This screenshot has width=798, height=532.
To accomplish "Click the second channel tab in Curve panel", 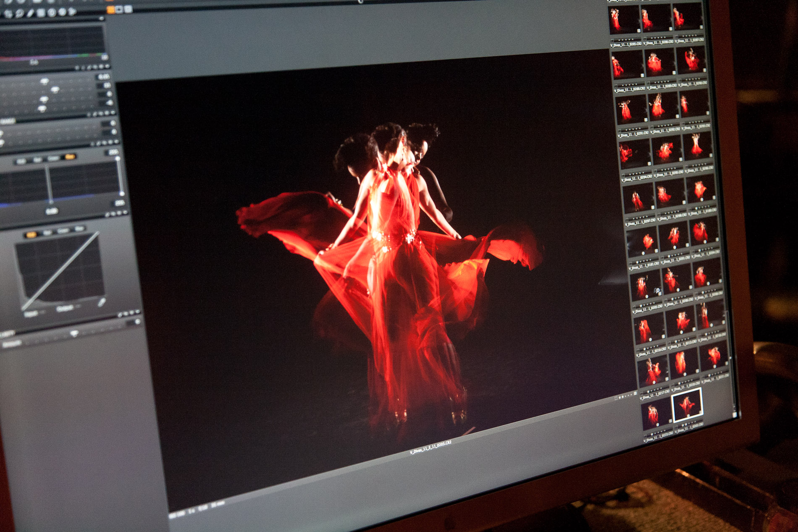I will tap(47, 233).
